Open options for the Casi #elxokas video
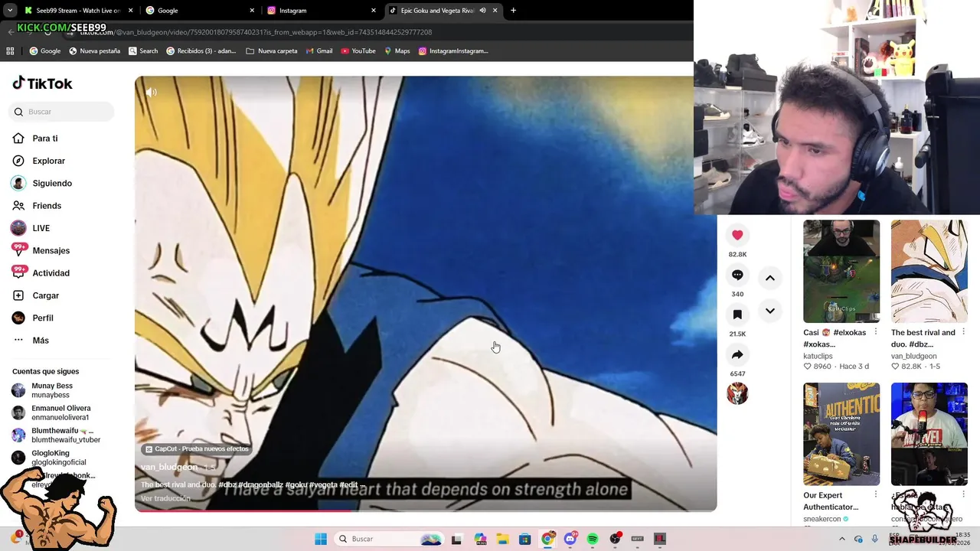This screenshot has height=551, width=980. coord(876,332)
